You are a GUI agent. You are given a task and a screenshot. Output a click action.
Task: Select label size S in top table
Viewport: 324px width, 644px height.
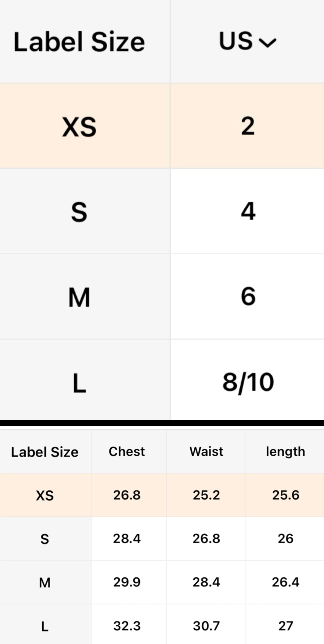coord(79,212)
